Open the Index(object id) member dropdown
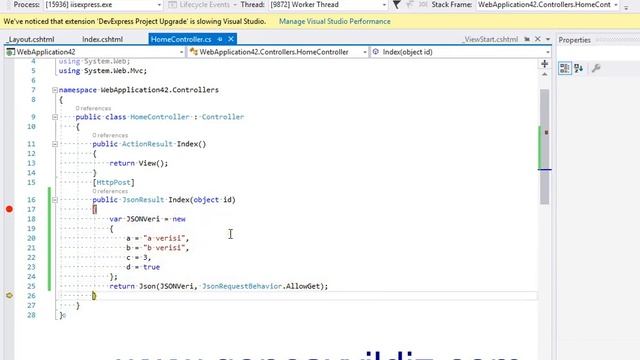The height and width of the screenshot is (360, 640). click(x=547, y=52)
